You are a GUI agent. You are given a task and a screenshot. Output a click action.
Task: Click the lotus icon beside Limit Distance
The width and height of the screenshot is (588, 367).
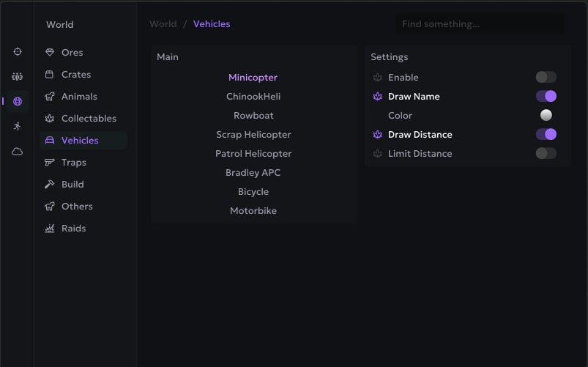[378, 154]
